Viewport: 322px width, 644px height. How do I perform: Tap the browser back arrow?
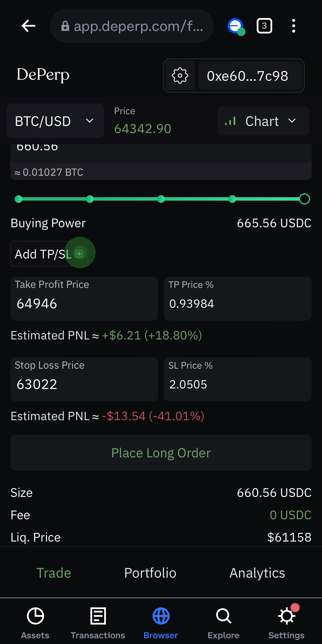tap(28, 26)
